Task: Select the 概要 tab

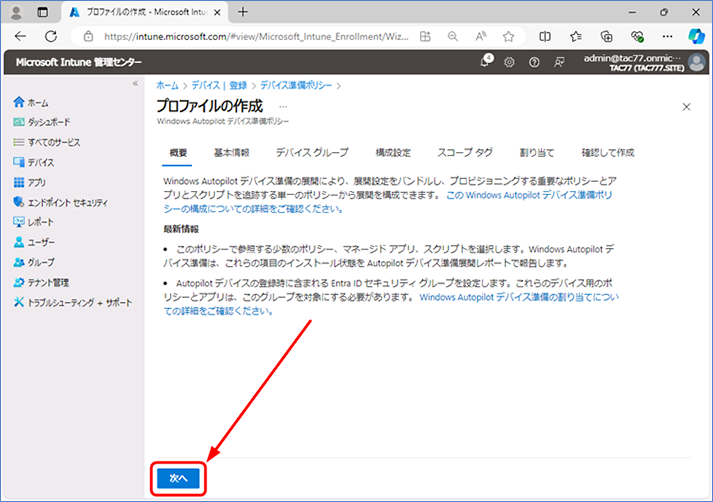Action: (x=178, y=153)
